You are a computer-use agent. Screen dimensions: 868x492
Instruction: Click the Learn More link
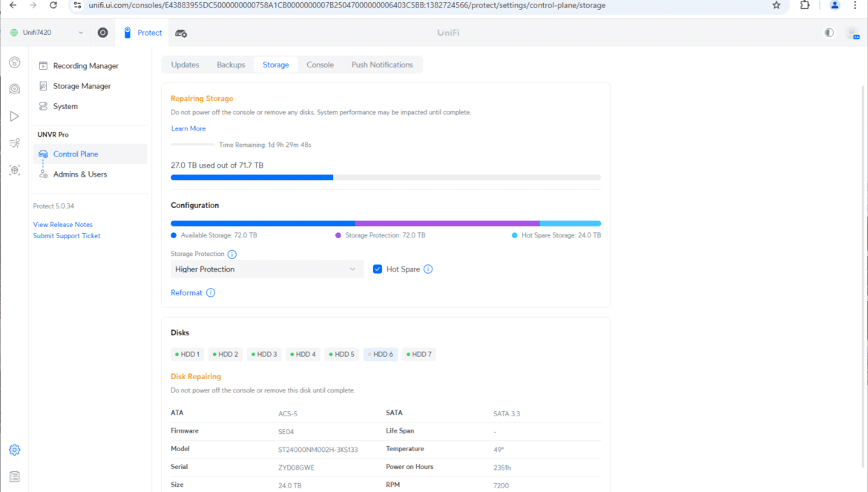[x=188, y=128]
